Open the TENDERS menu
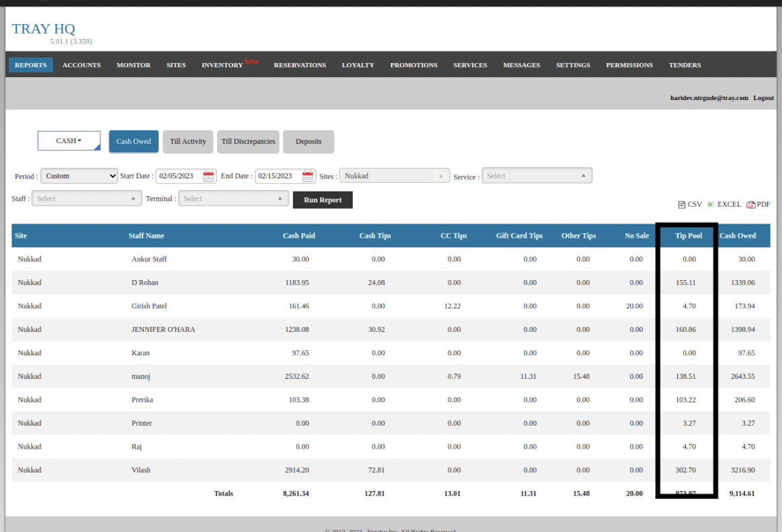 click(685, 64)
